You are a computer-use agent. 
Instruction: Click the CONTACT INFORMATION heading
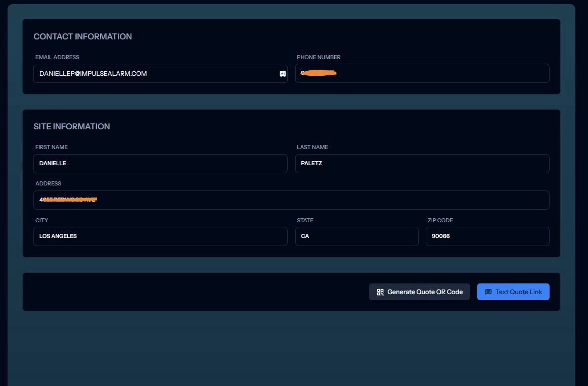(82, 36)
